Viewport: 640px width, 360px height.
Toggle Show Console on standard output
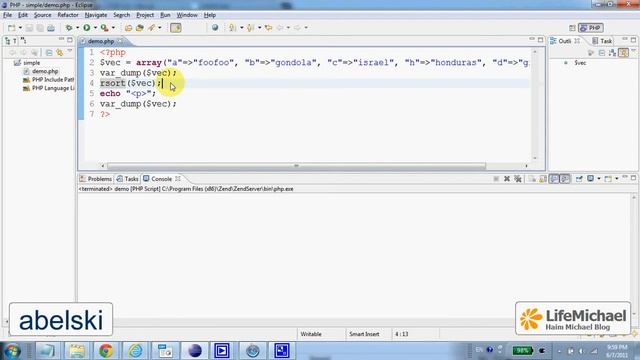(x=554, y=179)
